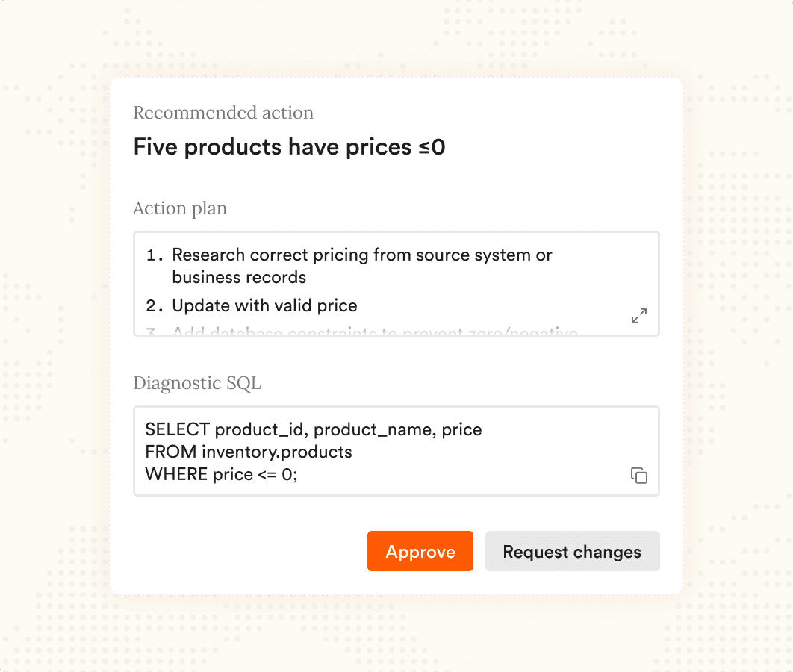Click the "2." list number marker
The width and height of the screenshot is (793, 672).
tap(155, 306)
